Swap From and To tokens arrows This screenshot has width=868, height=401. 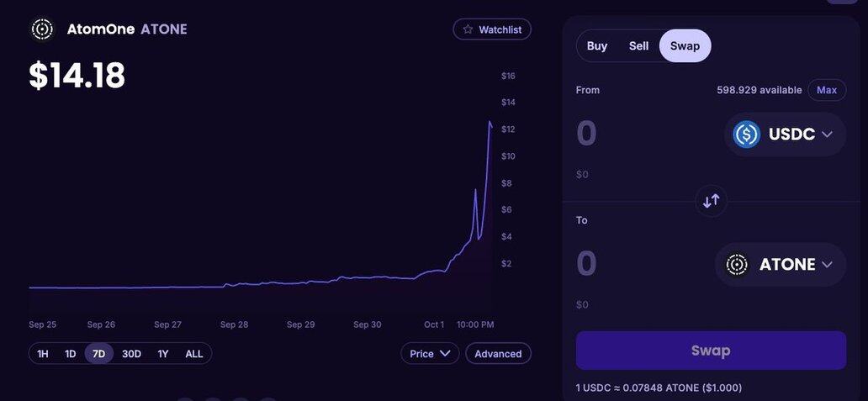tap(711, 201)
